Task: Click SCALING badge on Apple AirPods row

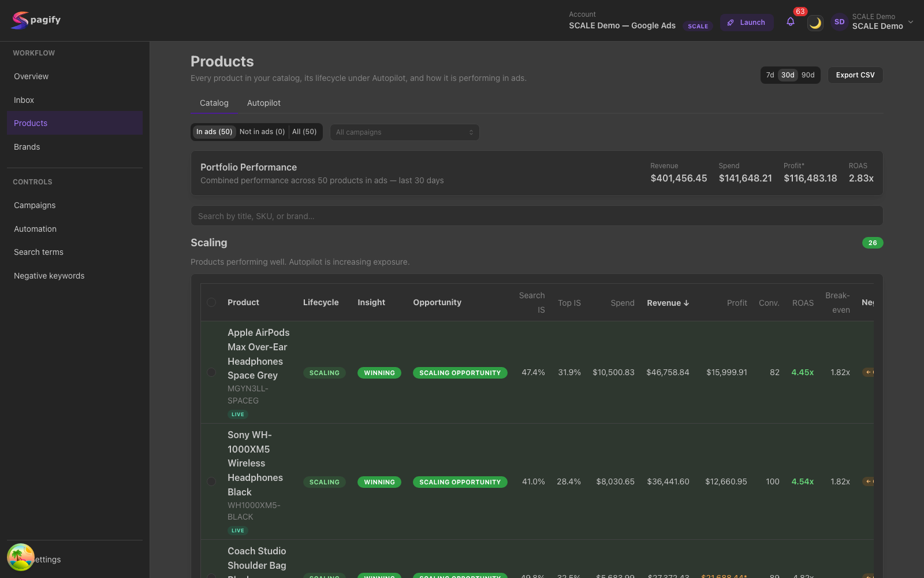Action: tap(325, 373)
